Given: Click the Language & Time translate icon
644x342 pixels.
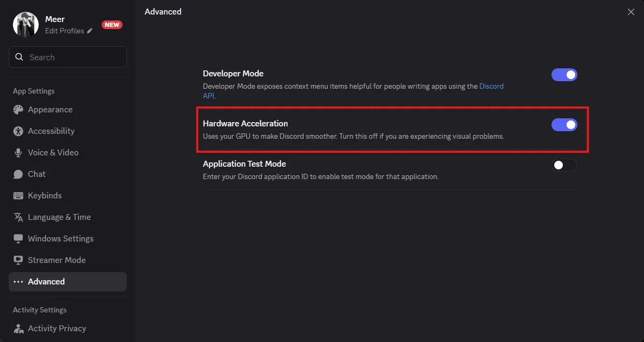Looking at the screenshot, I should pyautogui.click(x=18, y=217).
